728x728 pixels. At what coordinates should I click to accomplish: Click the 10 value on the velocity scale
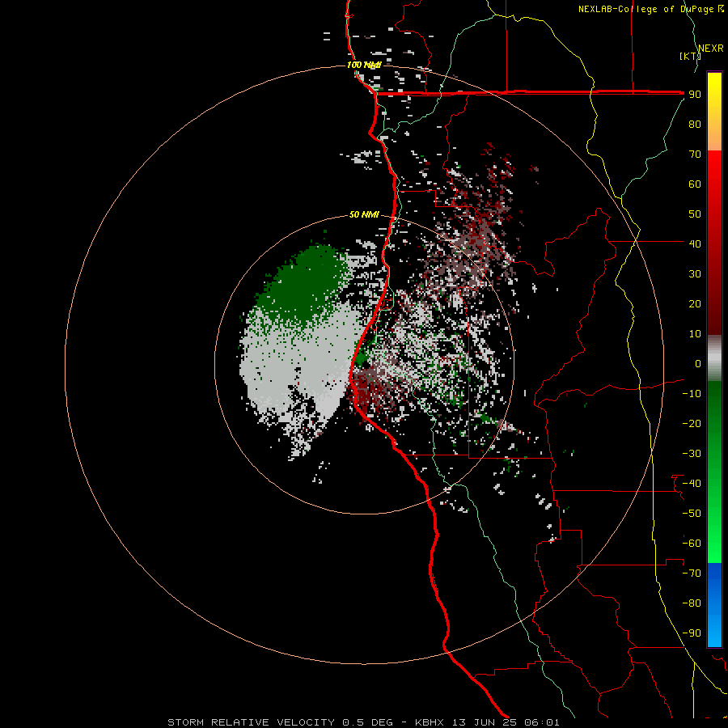coord(695,334)
